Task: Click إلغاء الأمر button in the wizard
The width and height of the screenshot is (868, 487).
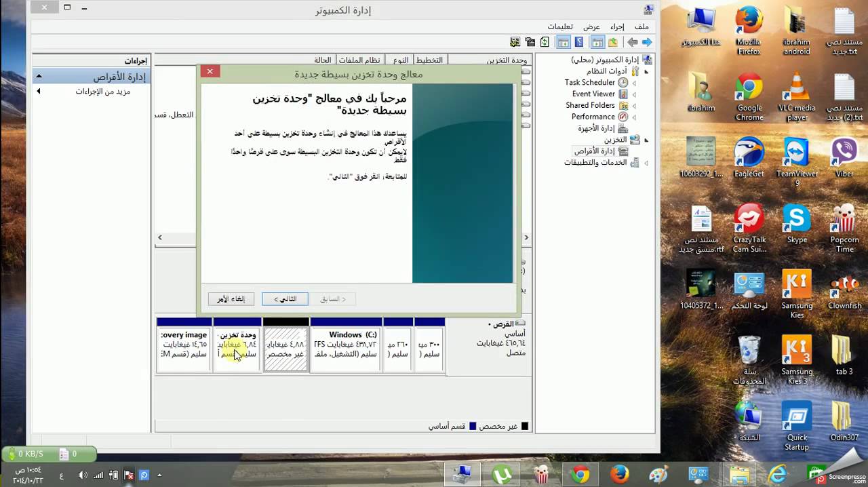Action: point(231,299)
